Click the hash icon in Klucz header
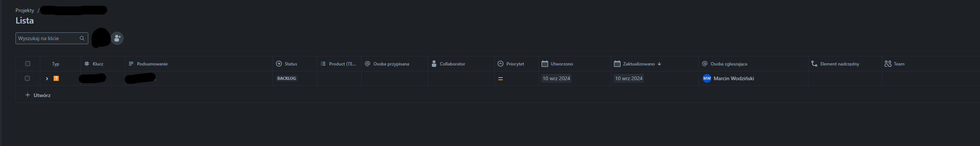 [87, 64]
